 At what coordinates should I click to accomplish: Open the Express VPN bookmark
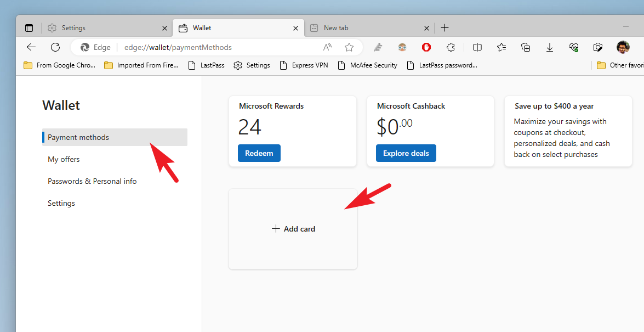tap(304, 65)
